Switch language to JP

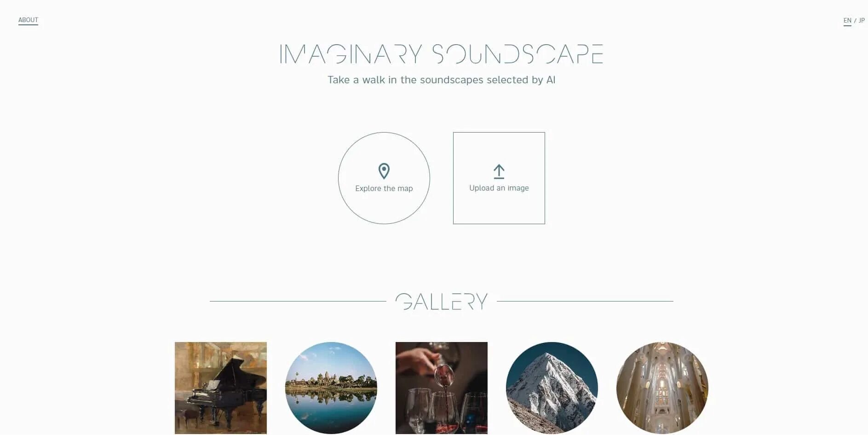coord(862,20)
